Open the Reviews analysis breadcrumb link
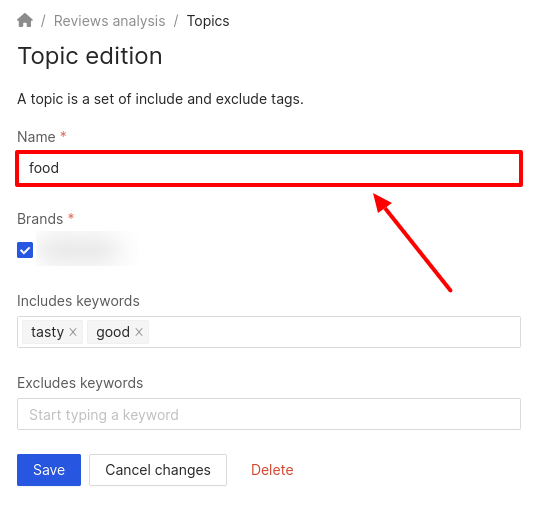The height and width of the screenshot is (512, 540). coord(110,21)
